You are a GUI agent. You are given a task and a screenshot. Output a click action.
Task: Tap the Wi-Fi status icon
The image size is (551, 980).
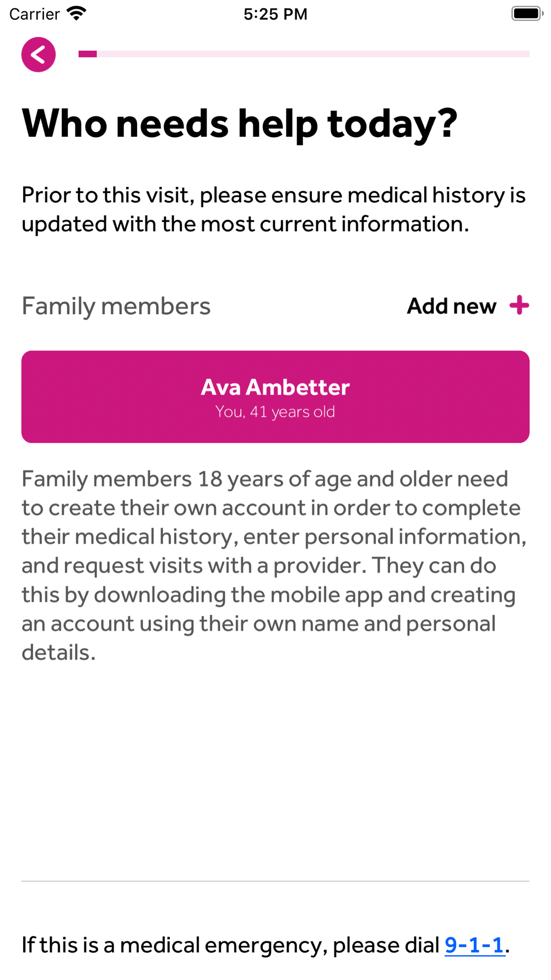pos(76,13)
